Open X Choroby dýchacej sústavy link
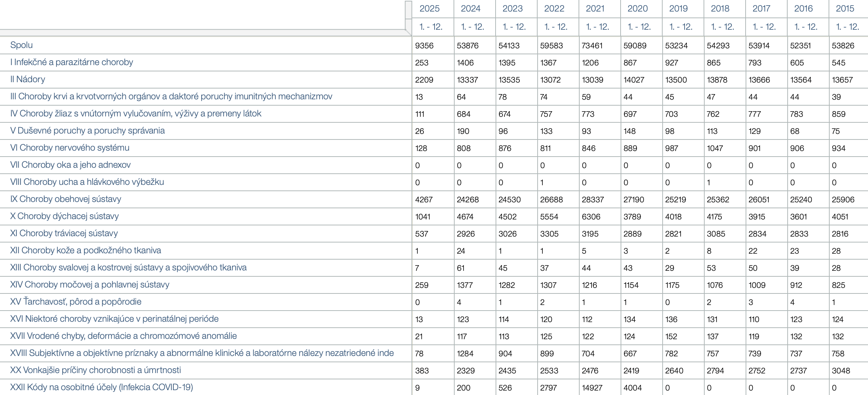The width and height of the screenshot is (868, 395). click(64, 216)
